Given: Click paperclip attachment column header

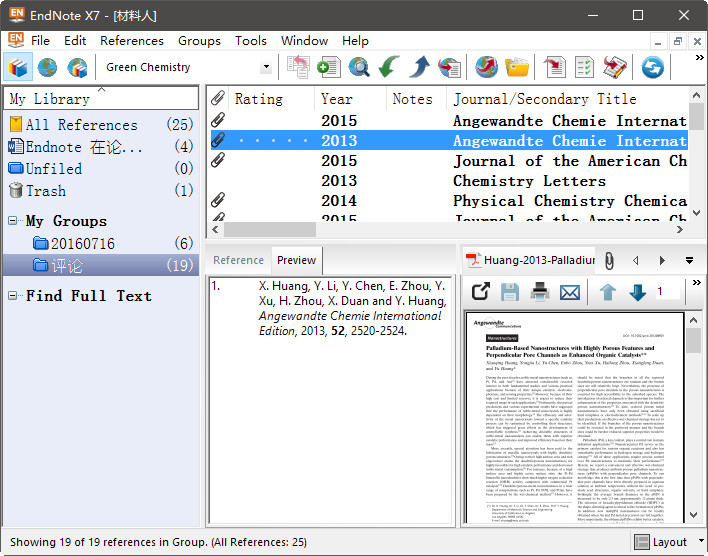Looking at the screenshot, I should pyautogui.click(x=218, y=98).
